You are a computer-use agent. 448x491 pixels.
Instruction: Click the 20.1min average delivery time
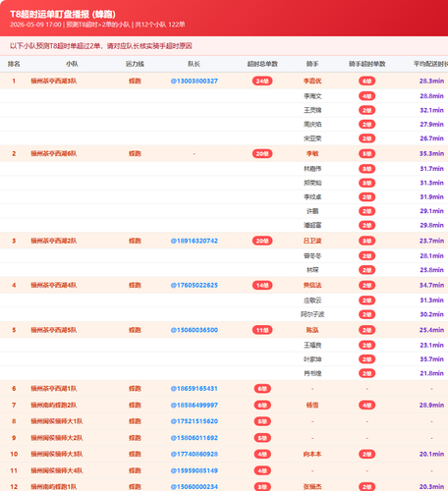pyautogui.click(x=431, y=454)
